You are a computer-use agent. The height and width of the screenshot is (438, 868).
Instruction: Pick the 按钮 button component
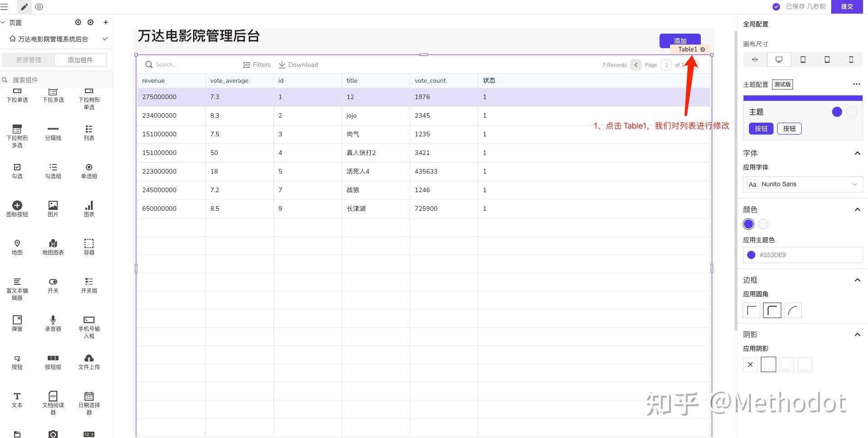[17, 362]
